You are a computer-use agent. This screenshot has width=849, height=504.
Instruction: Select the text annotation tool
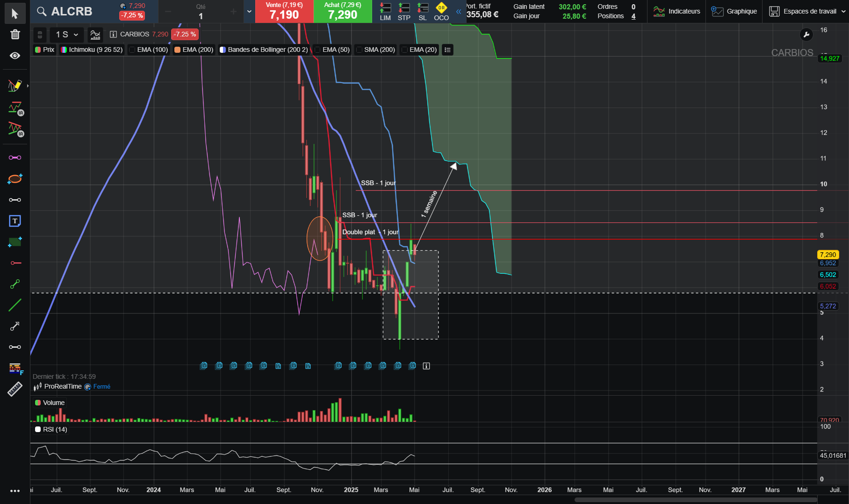pos(15,221)
